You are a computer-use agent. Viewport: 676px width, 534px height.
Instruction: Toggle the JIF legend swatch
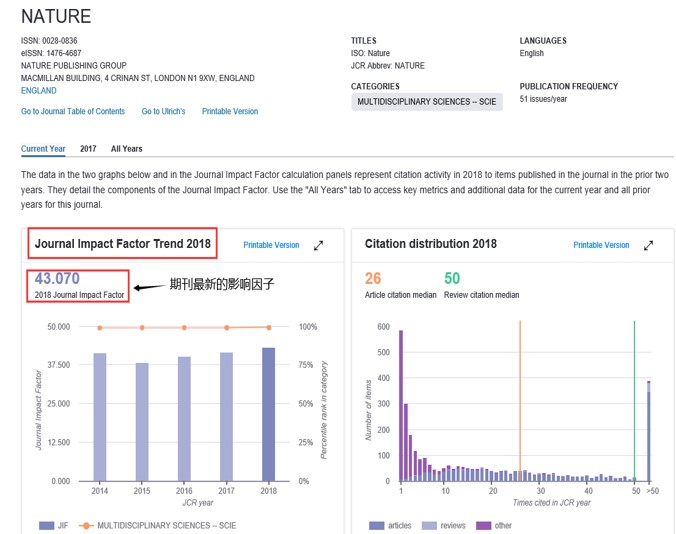tap(47, 525)
